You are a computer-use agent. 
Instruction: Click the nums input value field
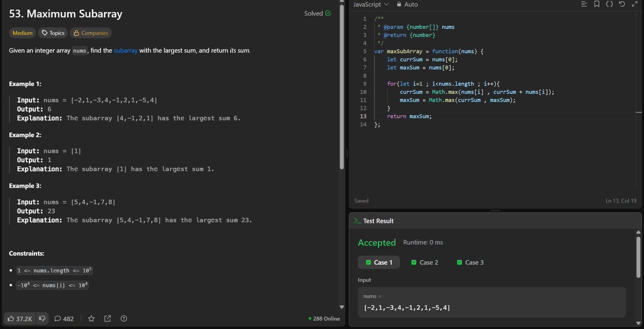click(x=492, y=302)
